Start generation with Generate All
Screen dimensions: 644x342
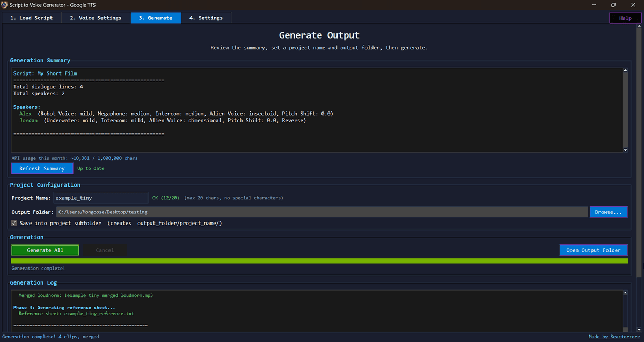point(45,250)
